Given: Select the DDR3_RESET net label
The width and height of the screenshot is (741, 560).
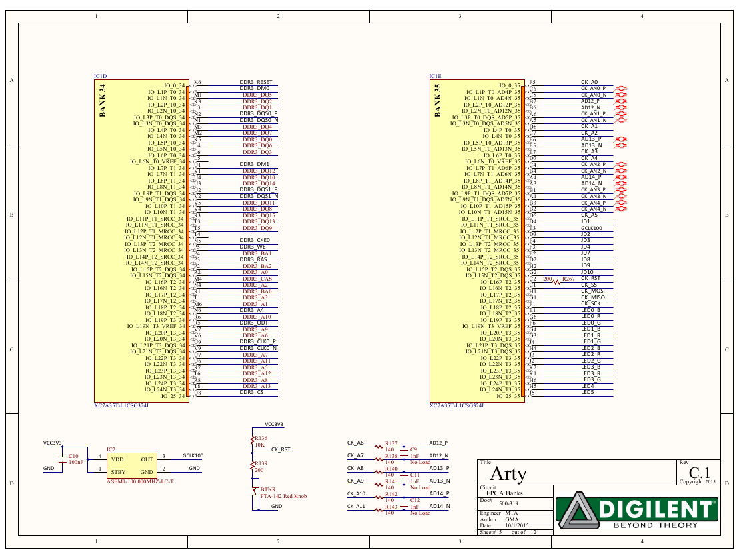Looking at the screenshot, I should [x=256, y=82].
